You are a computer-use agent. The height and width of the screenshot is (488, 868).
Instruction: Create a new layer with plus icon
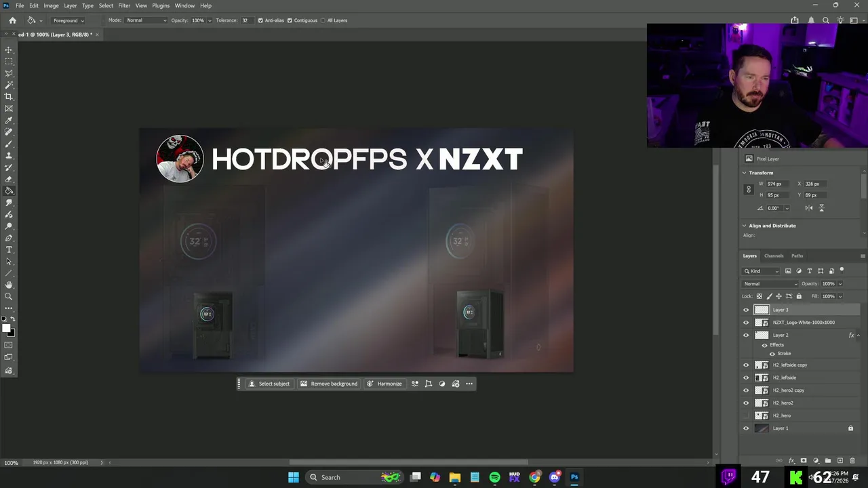(840, 461)
